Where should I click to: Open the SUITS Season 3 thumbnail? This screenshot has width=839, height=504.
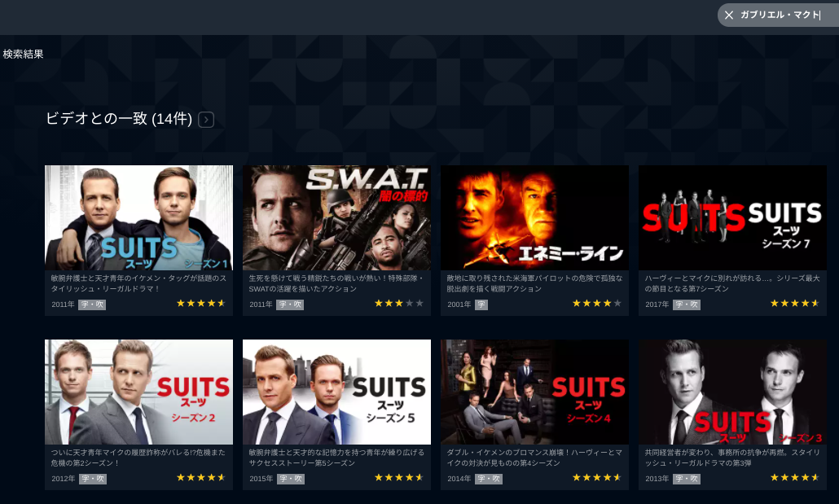tap(732, 392)
